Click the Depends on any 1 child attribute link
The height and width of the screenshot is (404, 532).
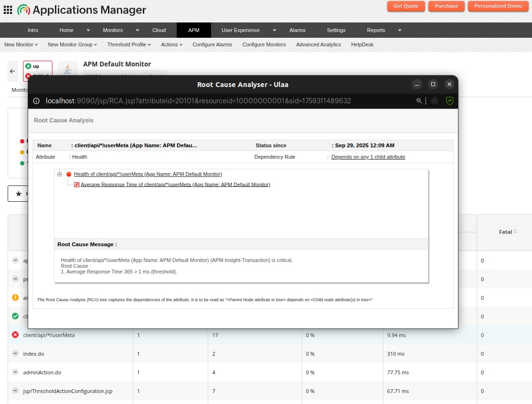point(368,157)
